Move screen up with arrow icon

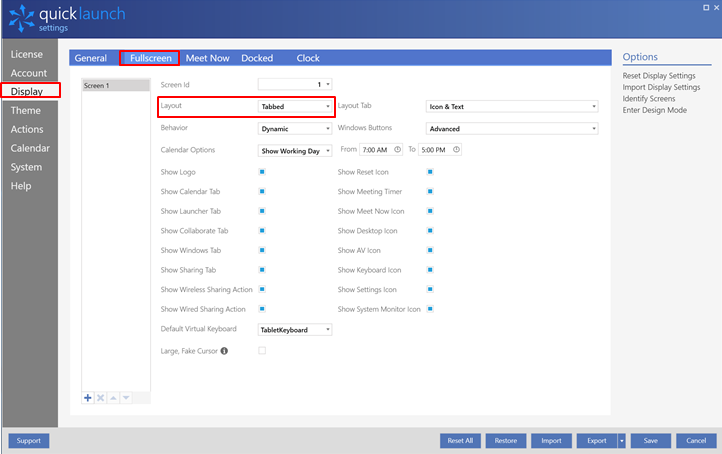pos(113,397)
